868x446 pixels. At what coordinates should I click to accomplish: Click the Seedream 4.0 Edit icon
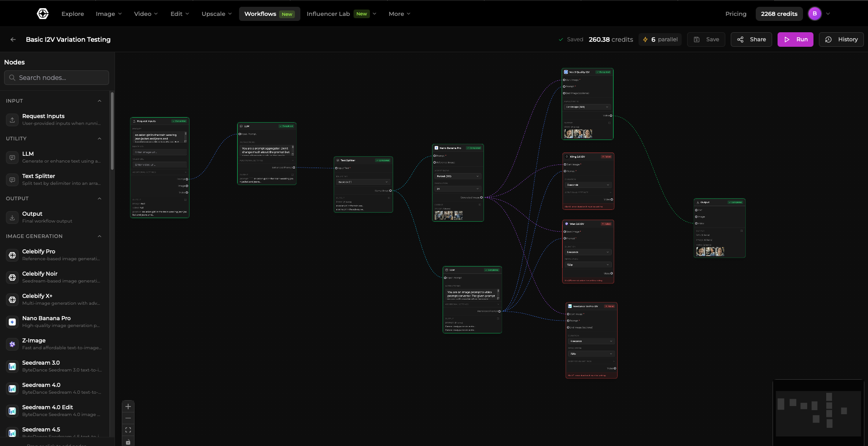pos(12,411)
